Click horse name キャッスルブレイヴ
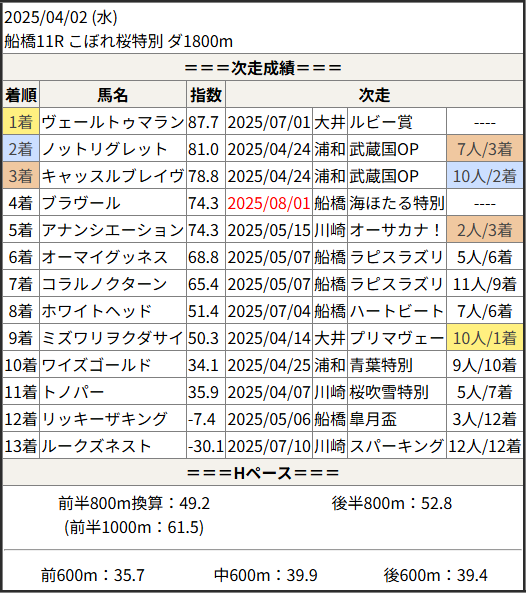Screen dimensions: 526x593 coord(113,176)
